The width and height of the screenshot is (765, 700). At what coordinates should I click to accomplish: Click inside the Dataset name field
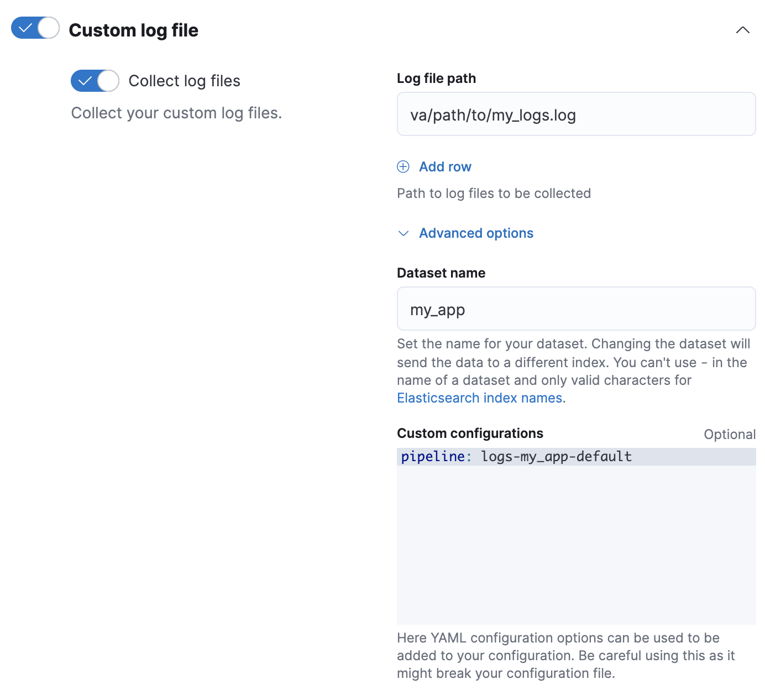point(576,309)
